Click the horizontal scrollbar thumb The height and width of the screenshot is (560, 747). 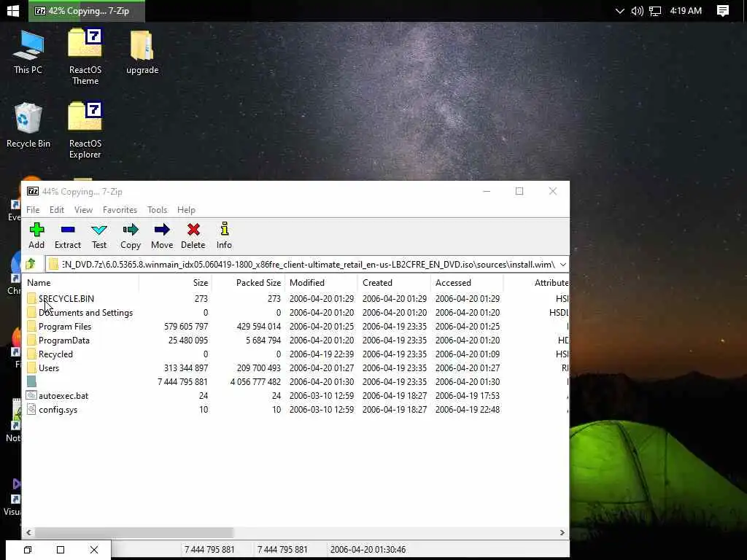pyautogui.click(x=134, y=532)
